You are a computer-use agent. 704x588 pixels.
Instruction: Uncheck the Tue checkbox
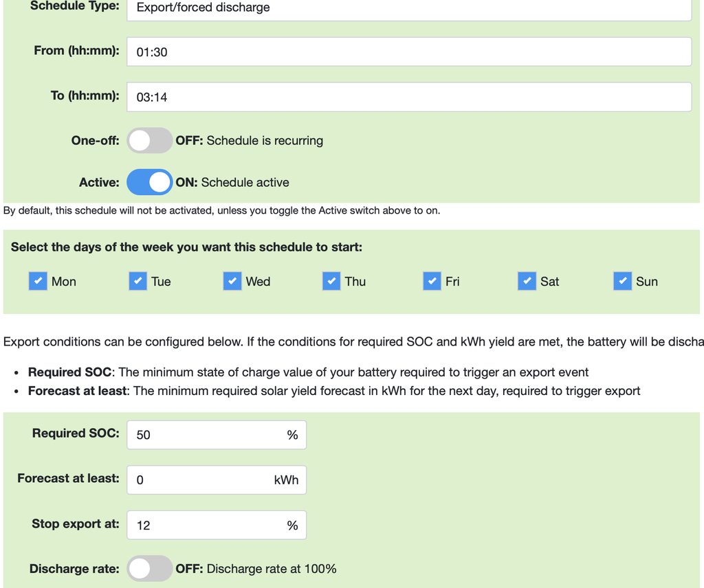click(x=137, y=281)
